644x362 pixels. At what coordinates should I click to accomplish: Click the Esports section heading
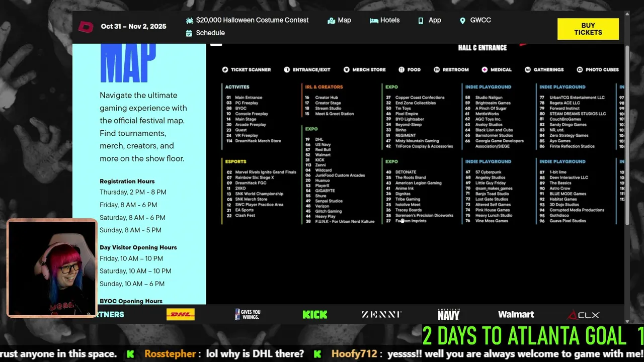click(235, 162)
